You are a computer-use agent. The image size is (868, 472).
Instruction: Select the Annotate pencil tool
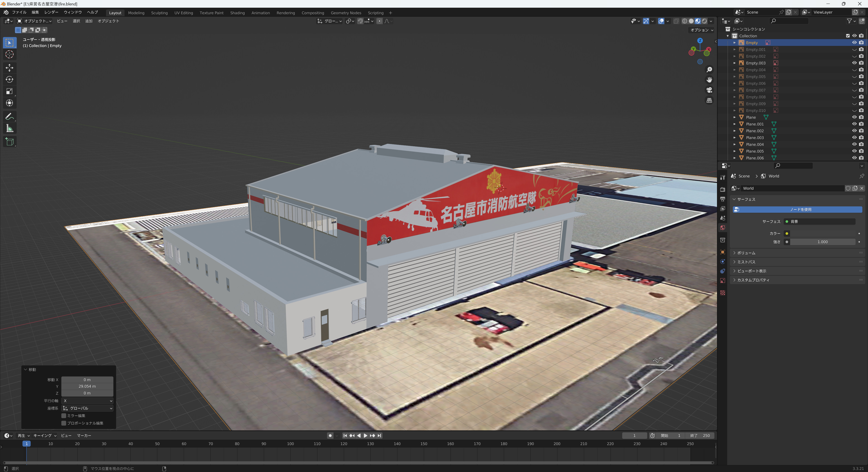[9, 117]
